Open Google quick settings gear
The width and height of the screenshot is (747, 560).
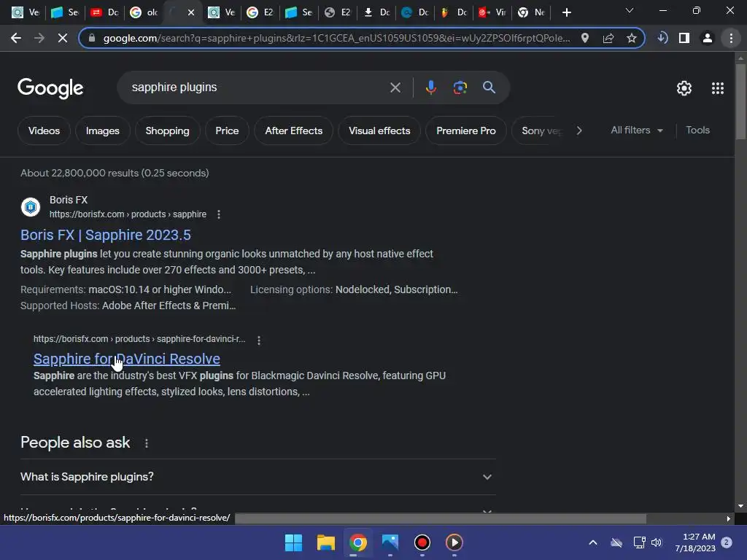684,88
